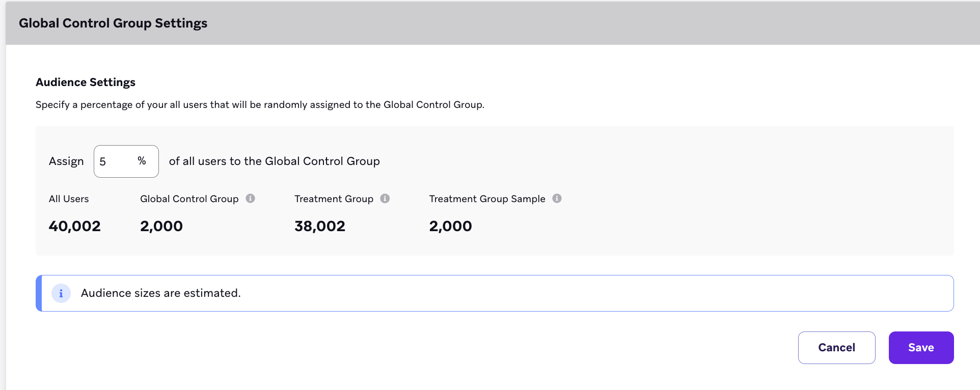Screen dimensions: 980x390
Task: Click the Audience Settings heading
Action: tap(86, 82)
